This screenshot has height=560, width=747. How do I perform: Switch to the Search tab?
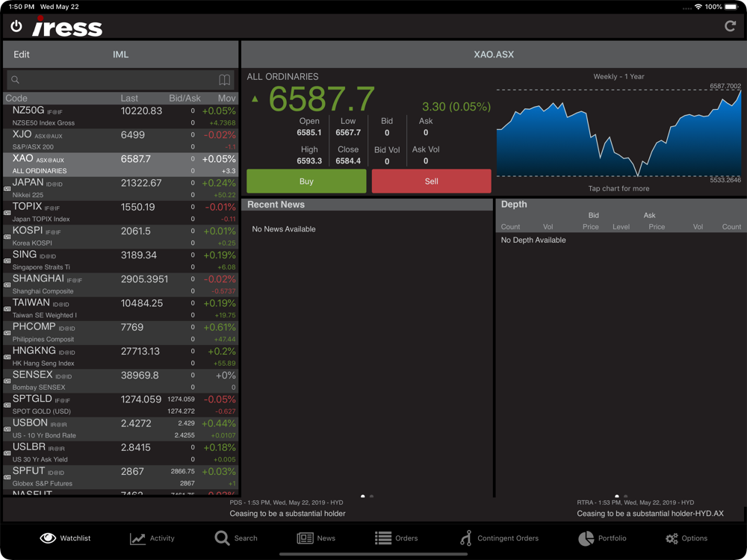pos(236,538)
